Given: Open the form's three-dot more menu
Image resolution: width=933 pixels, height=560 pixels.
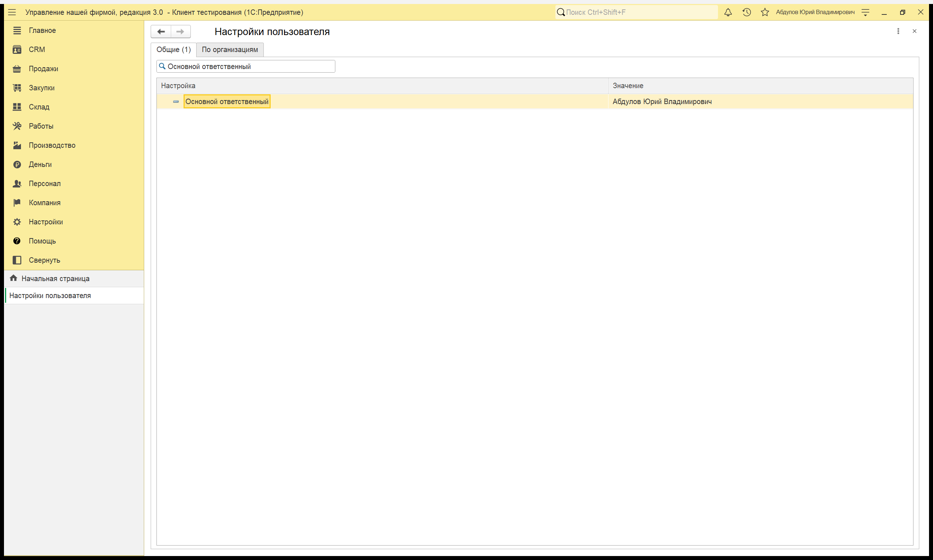Looking at the screenshot, I should pos(898,31).
